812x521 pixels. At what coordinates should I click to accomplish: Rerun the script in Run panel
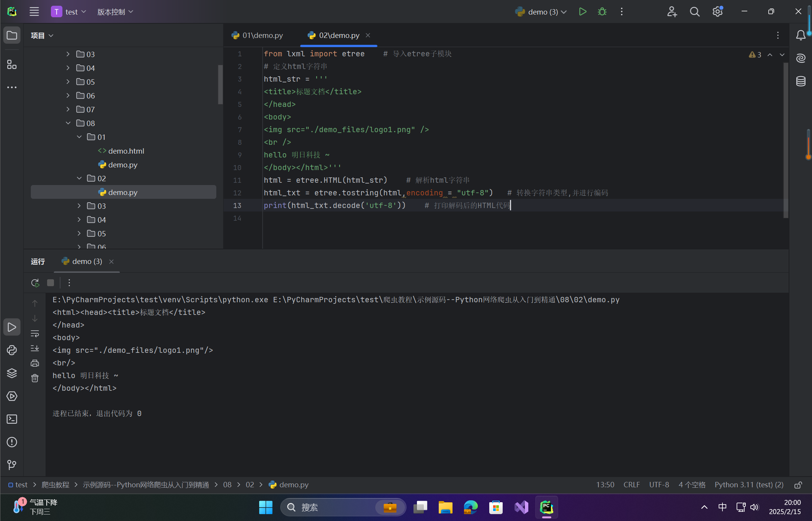pos(35,283)
